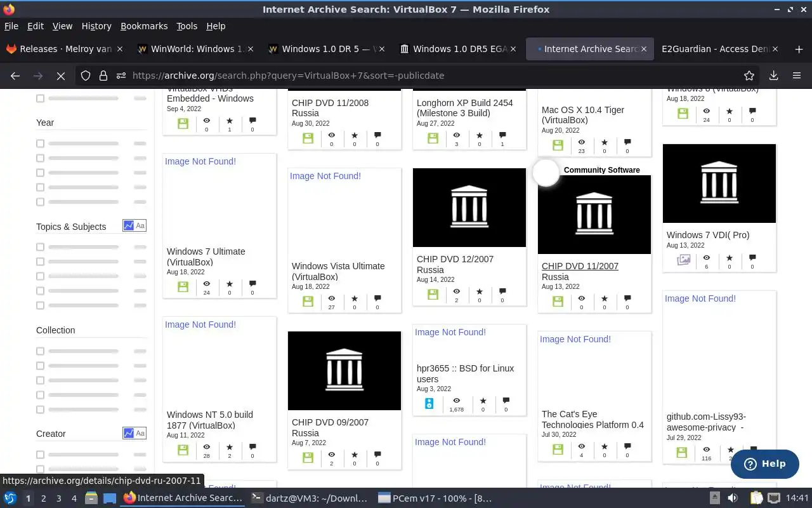Tick the first checkbox under Year

40,144
